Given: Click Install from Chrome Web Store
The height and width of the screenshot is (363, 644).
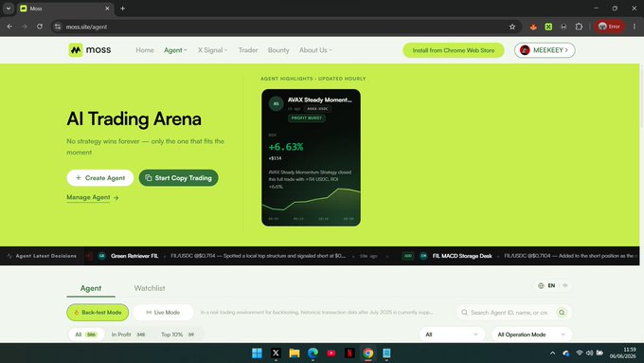Looking at the screenshot, I should point(454,50).
